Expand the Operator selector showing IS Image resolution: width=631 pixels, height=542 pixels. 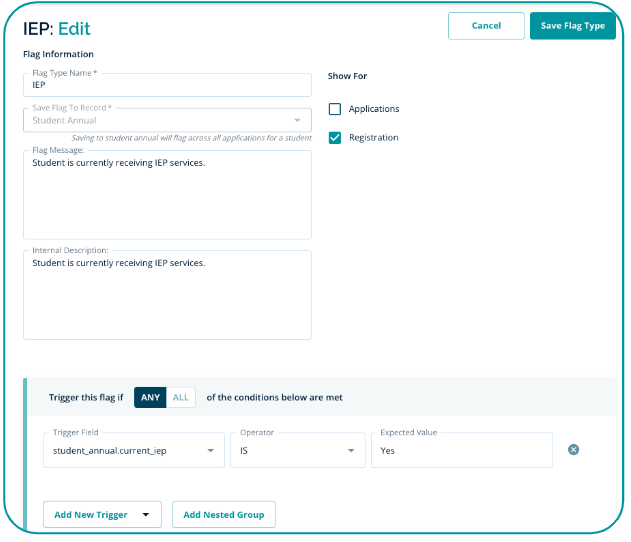(290, 451)
